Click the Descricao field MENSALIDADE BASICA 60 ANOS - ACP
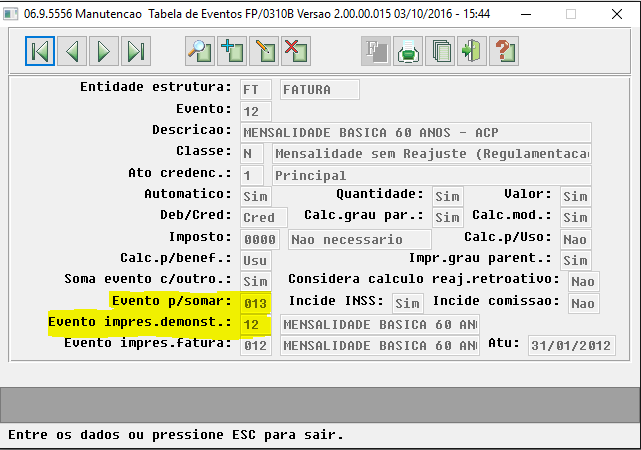Image resolution: width=641 pixels, height=450 pixels. (416, 132)
